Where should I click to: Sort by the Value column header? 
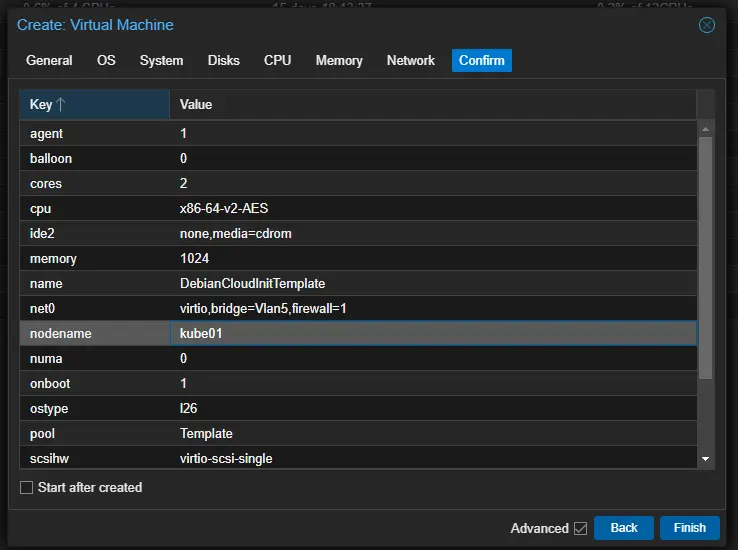(430, 105)
